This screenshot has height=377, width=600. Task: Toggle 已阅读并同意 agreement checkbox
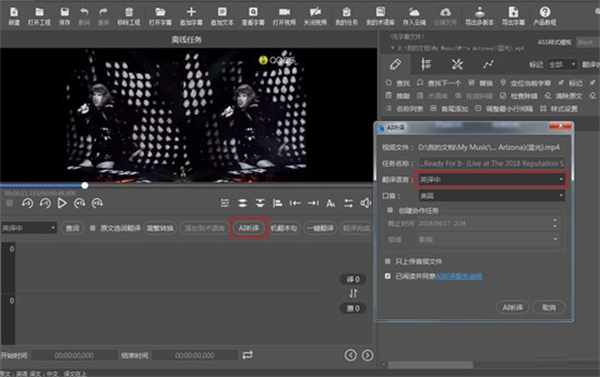[388, 276]
